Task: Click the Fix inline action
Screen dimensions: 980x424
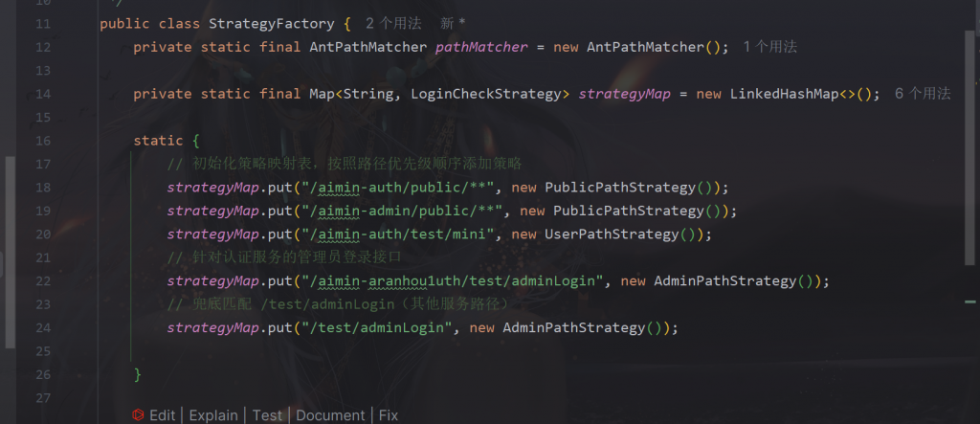Action: tap(388, 415)
